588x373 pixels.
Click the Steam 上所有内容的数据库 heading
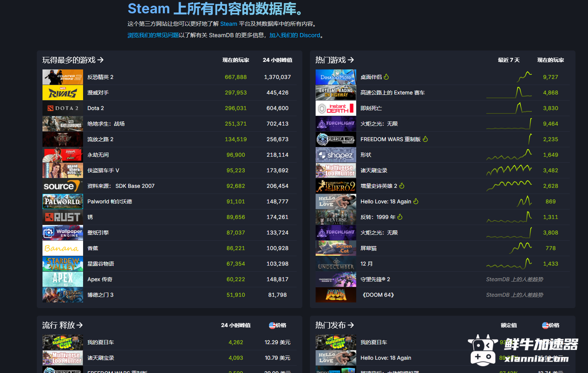click(215, 8)
